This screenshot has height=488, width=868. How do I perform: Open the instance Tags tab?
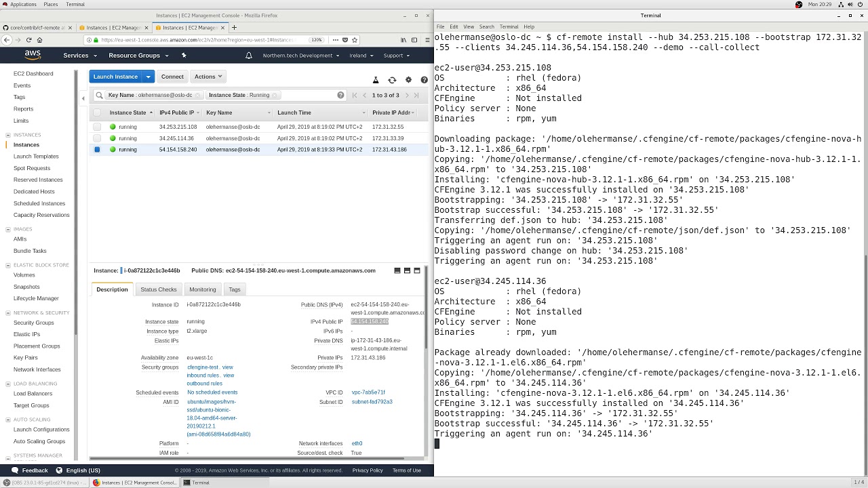pos(235,289)
